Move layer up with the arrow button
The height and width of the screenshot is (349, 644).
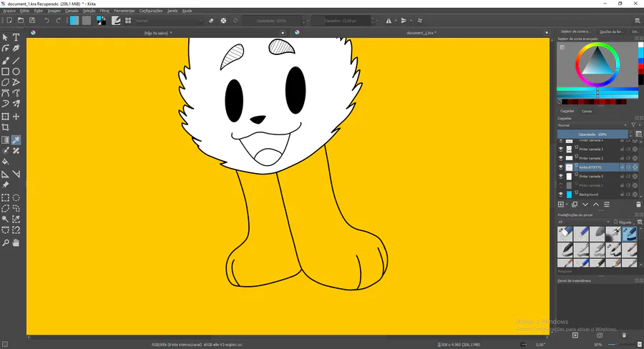point(596,205)
